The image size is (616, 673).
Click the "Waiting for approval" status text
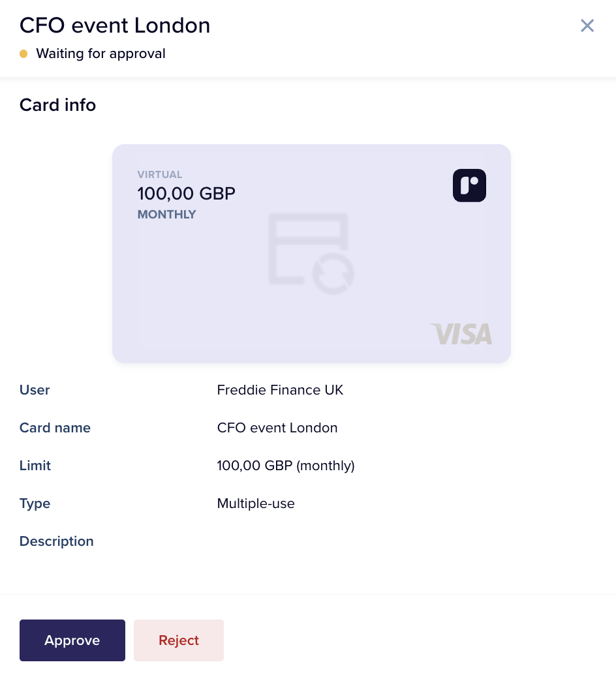[100, 53]
